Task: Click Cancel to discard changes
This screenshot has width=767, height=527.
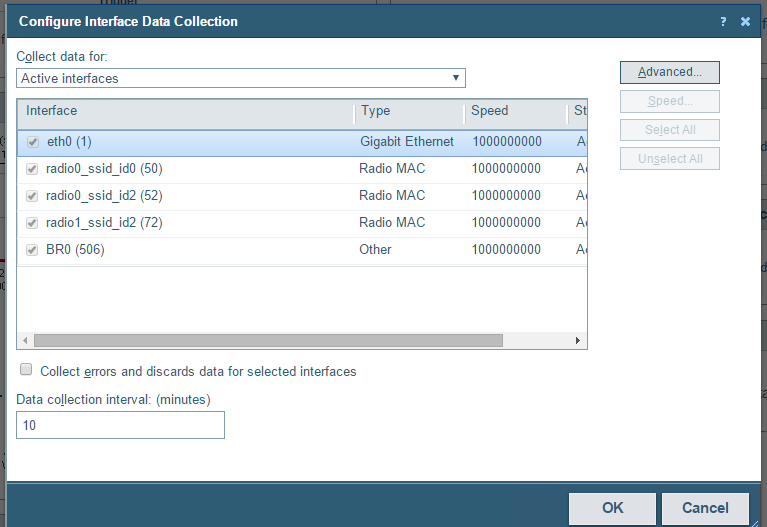Action: click(705, 508)
